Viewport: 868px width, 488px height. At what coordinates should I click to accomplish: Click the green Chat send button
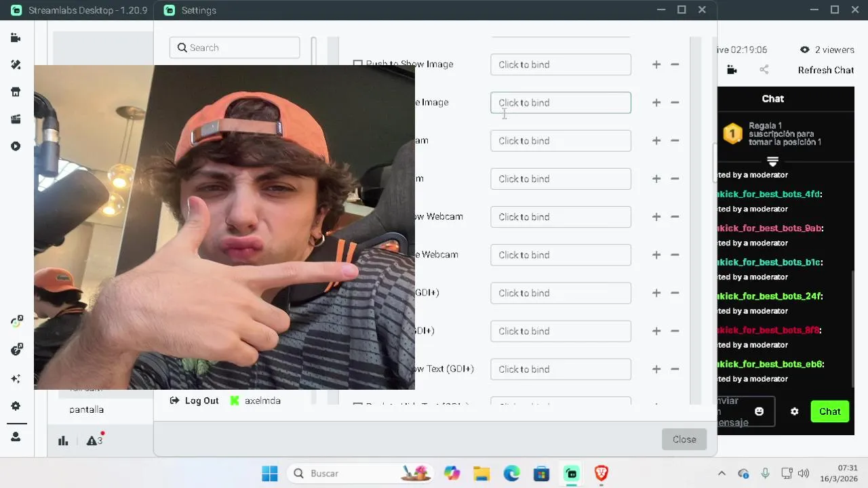pyautogui.click(x=829, y=411)
